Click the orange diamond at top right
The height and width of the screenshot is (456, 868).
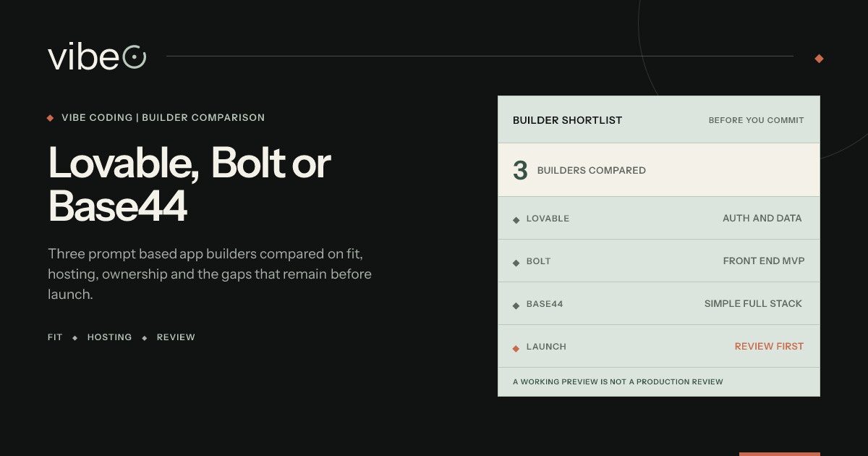[819, 59]
